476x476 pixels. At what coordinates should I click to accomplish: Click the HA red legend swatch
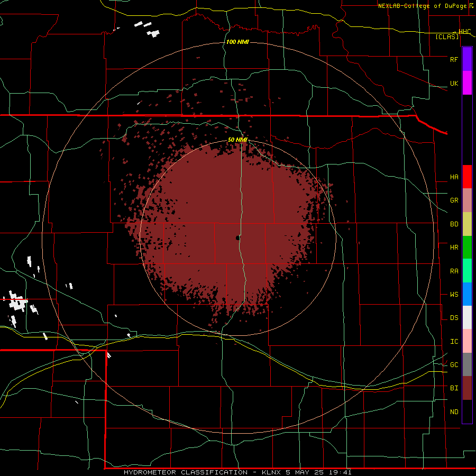click(x=467, y=177)
